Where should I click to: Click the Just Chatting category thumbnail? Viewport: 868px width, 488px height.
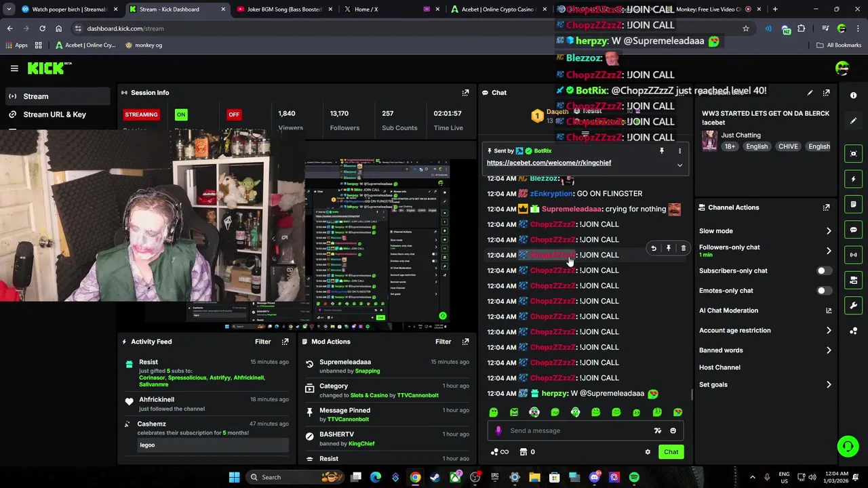(x=709, y=140)
